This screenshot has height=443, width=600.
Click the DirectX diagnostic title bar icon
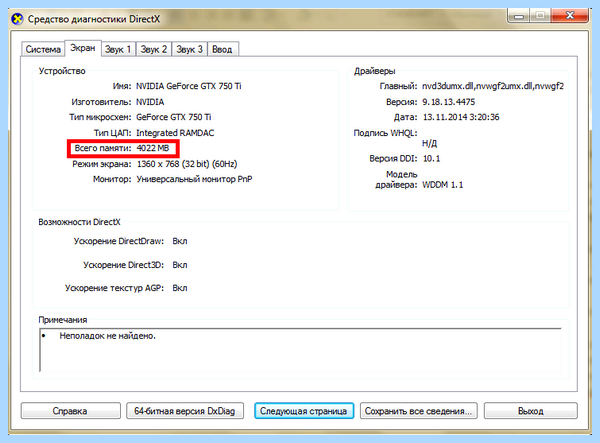point(17,19)
